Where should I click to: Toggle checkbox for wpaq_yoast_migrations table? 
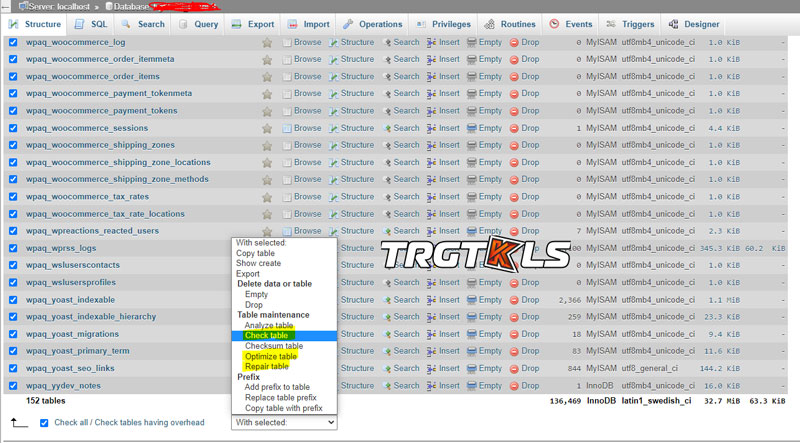13,334
